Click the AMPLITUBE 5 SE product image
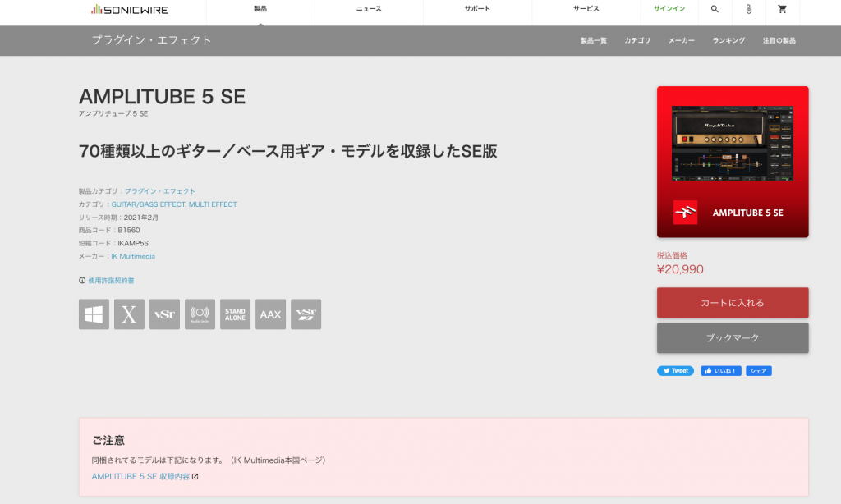 tap(731, 161)
